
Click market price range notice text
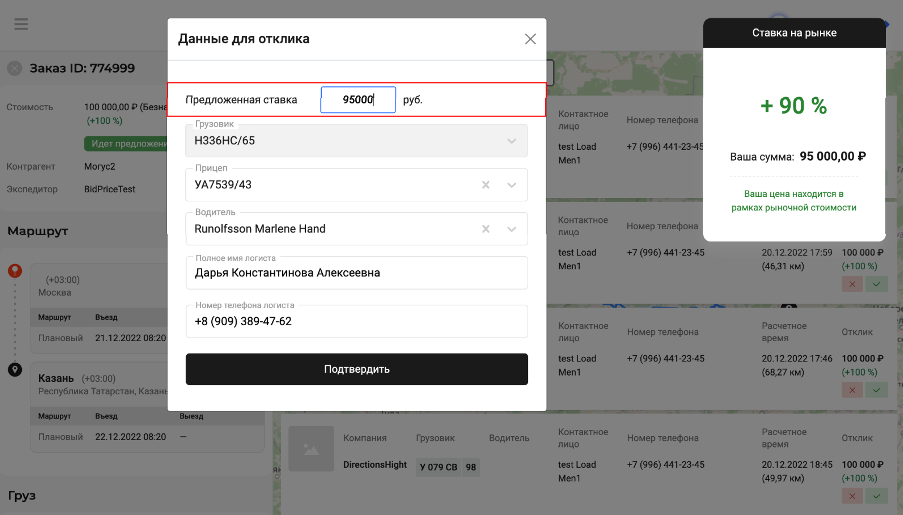794,200
